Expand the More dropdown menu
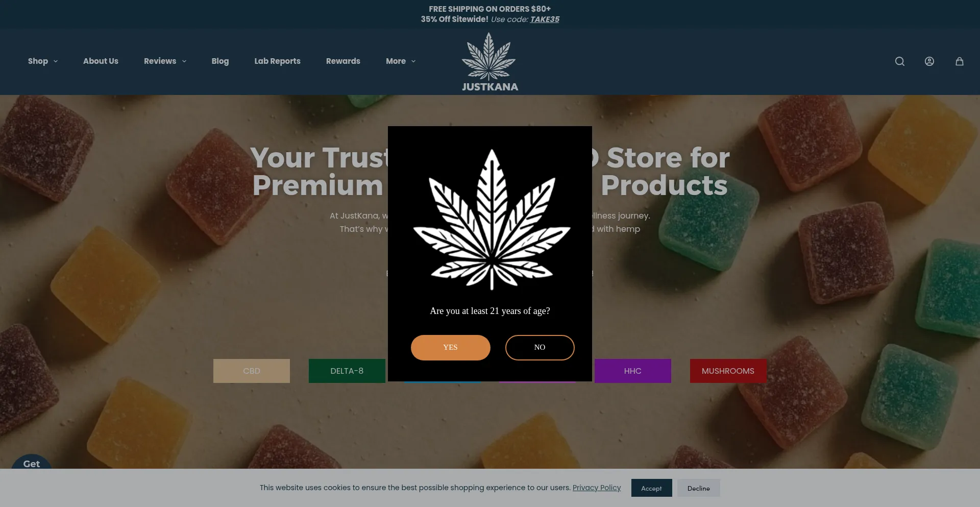This screenshot has width=980, height=507. click(401, 61)
